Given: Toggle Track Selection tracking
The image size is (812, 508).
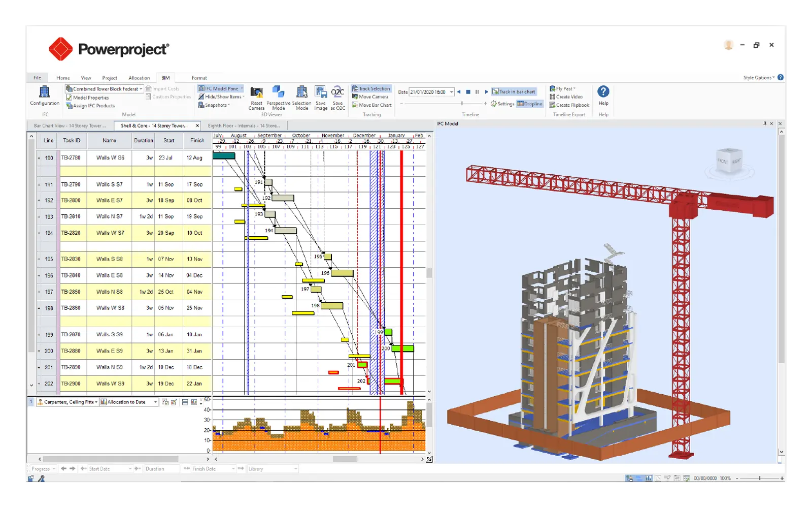Looking at the screenshot, I should coord(371,88).
